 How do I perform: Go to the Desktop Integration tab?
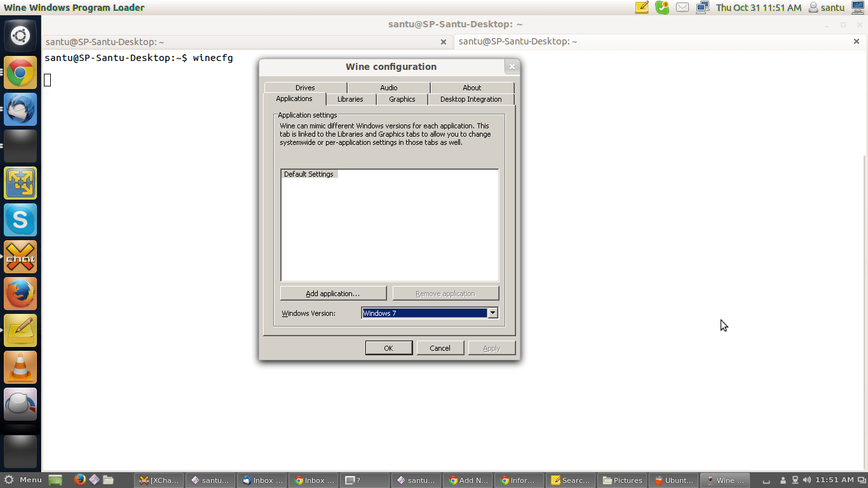click(471, 99)
